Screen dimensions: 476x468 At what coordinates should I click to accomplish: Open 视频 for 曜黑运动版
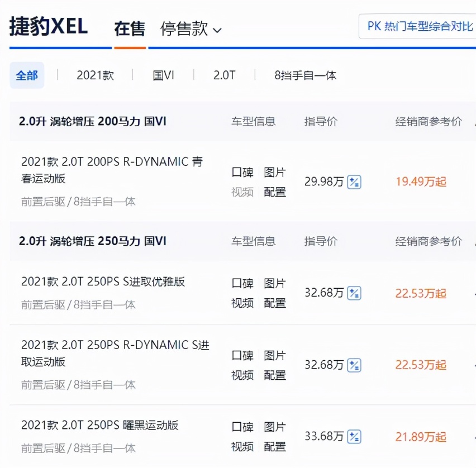pos(242,447)
